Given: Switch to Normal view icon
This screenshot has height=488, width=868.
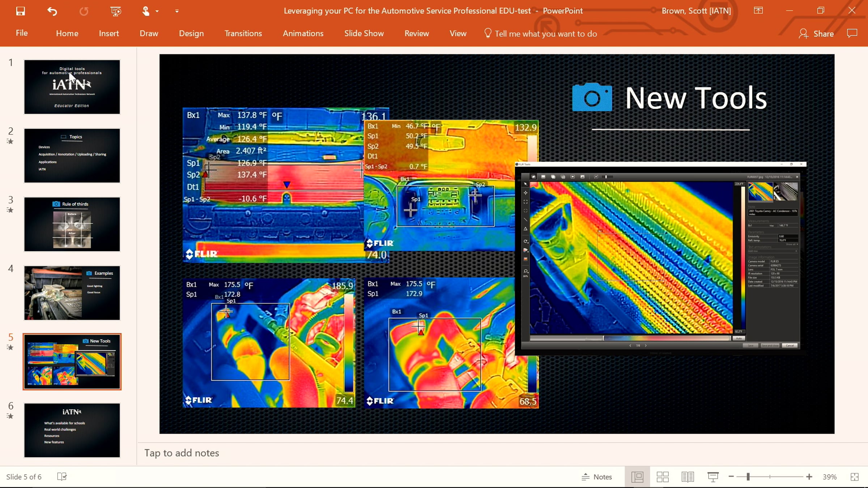Looking at the screenshot, I should 637,477.
